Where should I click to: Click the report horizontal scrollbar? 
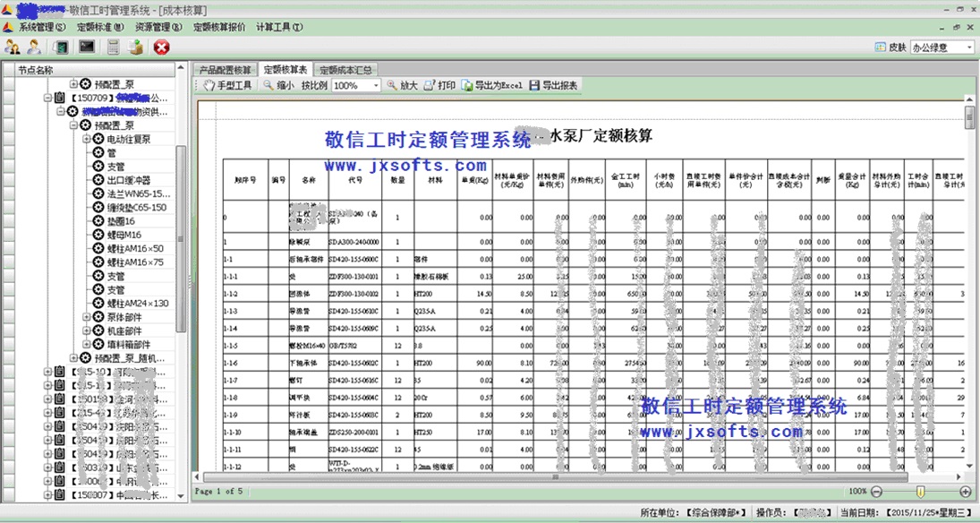click(555, 477)
